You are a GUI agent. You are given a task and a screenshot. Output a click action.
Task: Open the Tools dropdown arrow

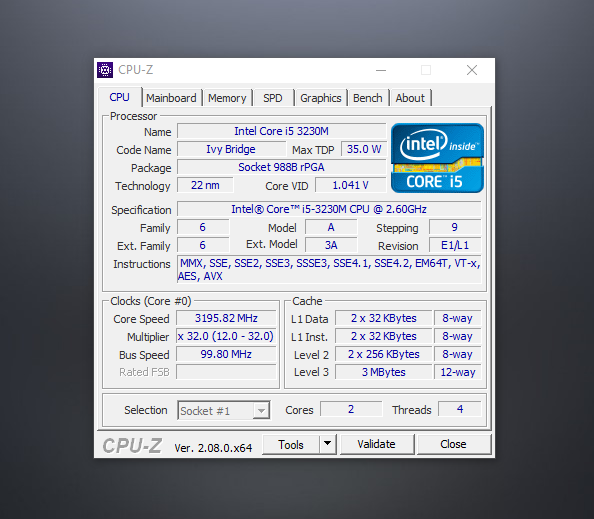(x=328, y=444)
